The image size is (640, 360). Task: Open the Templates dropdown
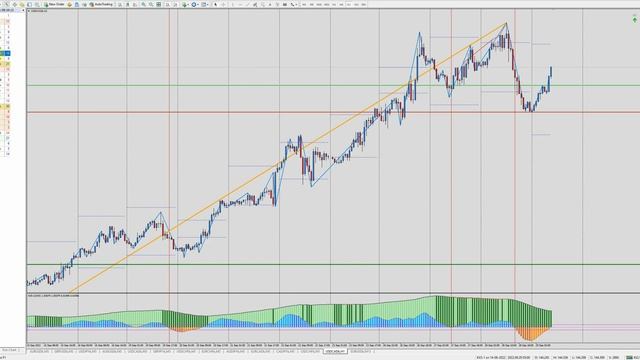(205, 4)
